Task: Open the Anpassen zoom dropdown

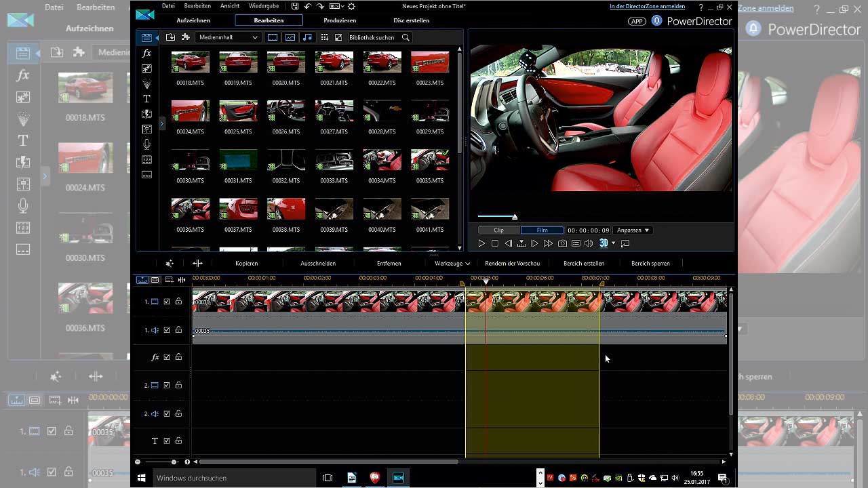Action: (x=633, y=230)
